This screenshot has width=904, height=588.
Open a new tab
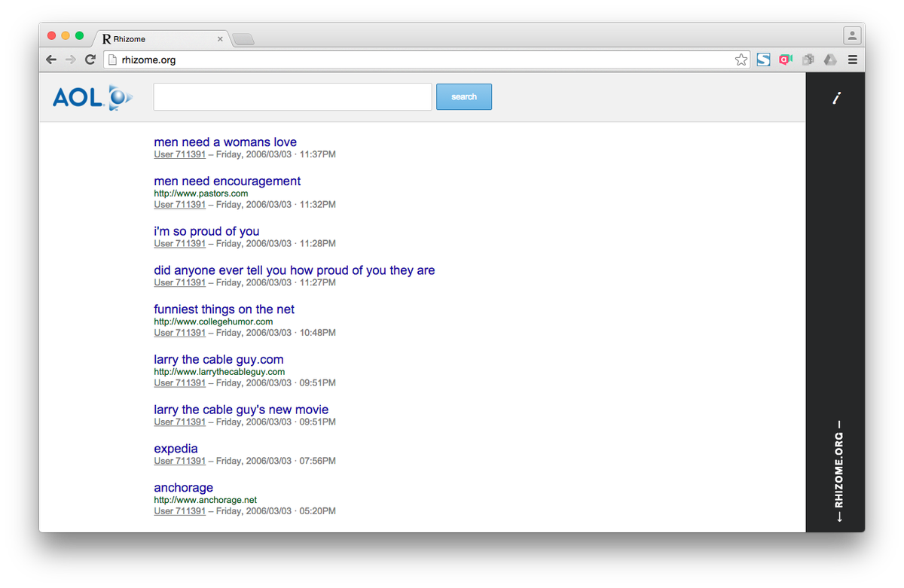pos(243,39)
